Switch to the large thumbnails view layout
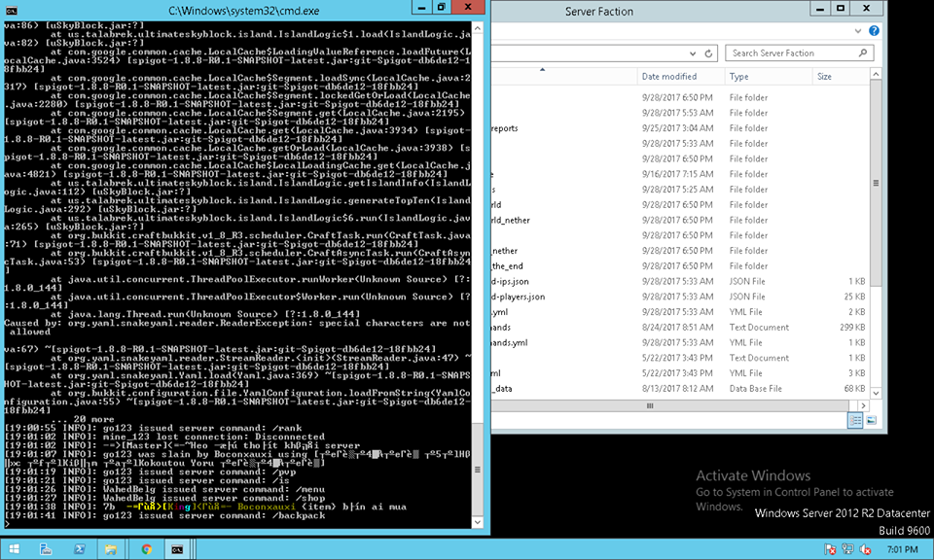The width and height of the screenshot is (934, 560). pyautogui.click(x=873, y=420)
